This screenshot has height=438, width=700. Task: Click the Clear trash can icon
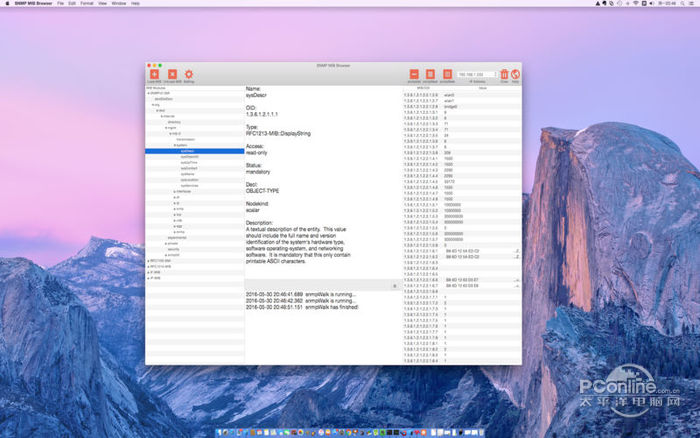pyautogui.click(x=504, y=74)
